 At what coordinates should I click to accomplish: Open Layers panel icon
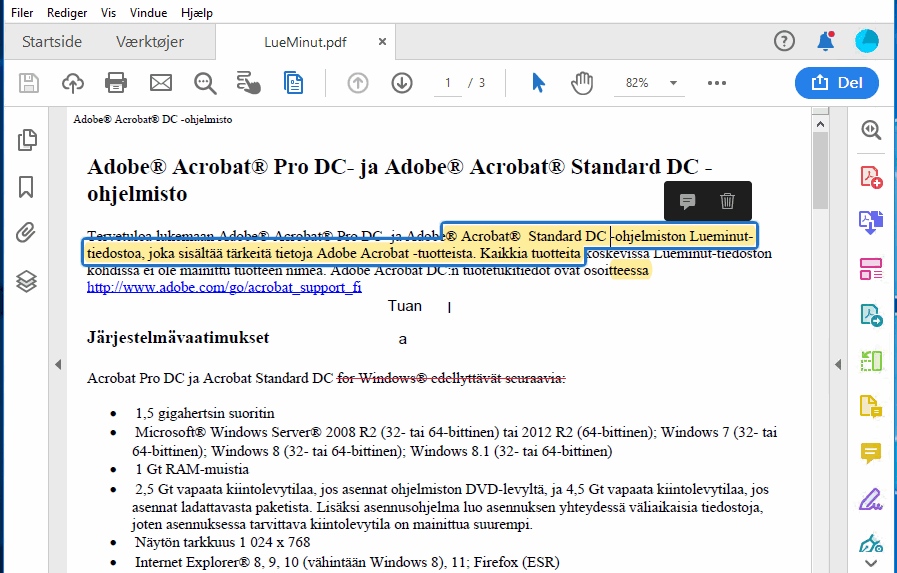point(26,281)
